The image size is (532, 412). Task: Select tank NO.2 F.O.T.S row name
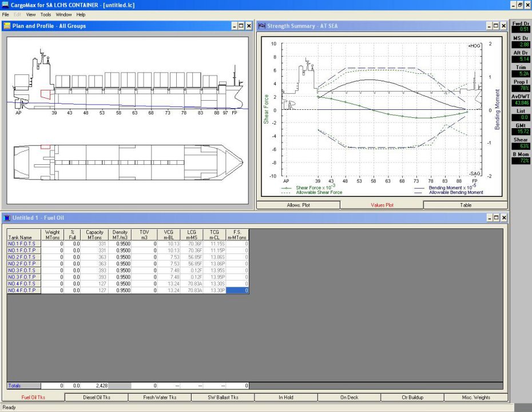pyautogui.click(x=24, y=257)
